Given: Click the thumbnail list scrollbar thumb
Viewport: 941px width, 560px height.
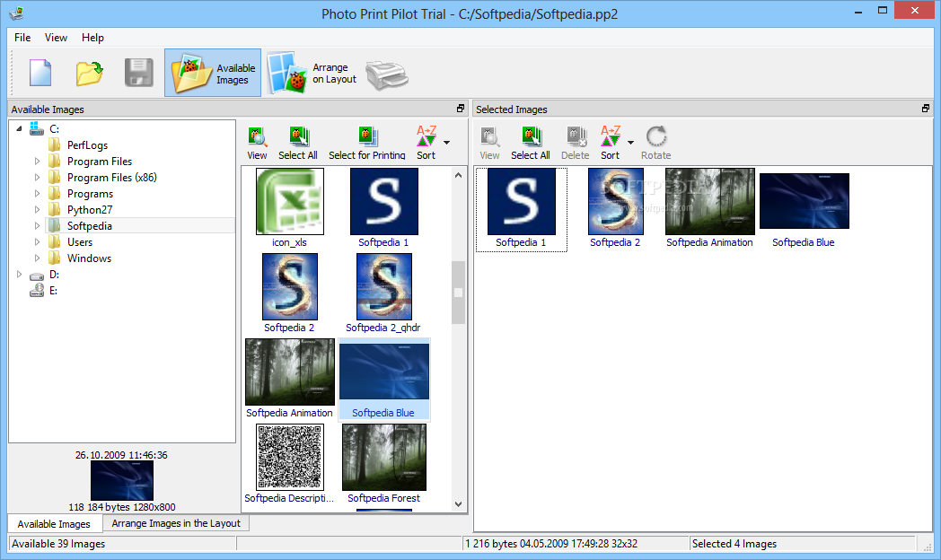Looking at the screenshot, I should coord(459,293).
